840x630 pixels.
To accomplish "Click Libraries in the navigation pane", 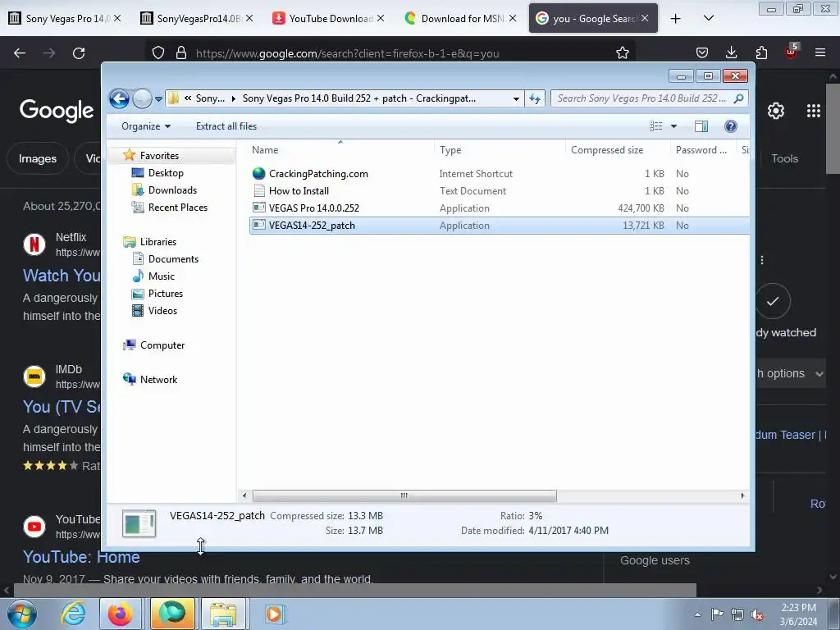I will [158, 242].
